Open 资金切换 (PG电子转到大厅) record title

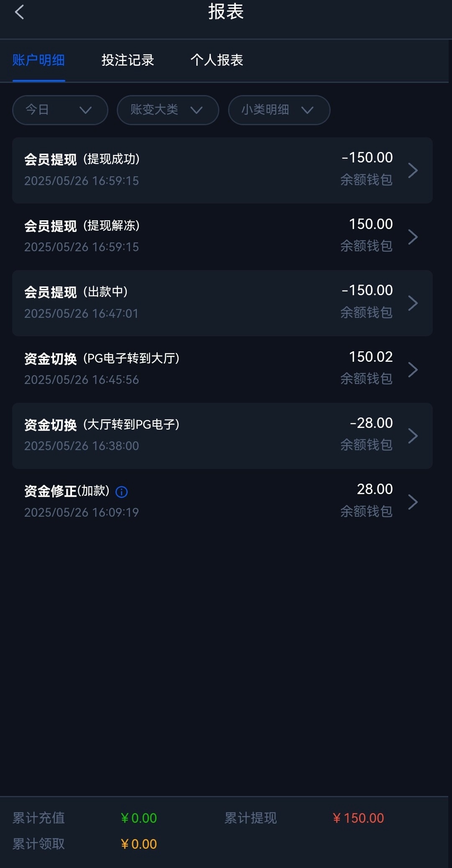point(102,358)
